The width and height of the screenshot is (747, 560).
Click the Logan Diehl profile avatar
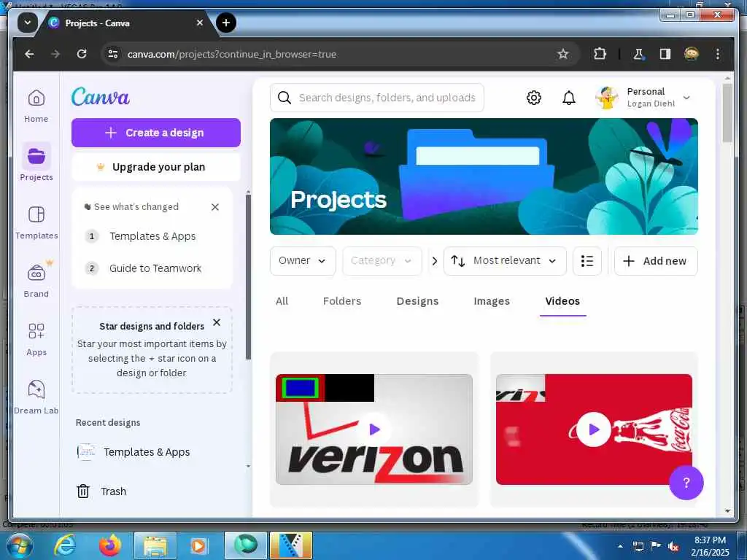[606, 98]
